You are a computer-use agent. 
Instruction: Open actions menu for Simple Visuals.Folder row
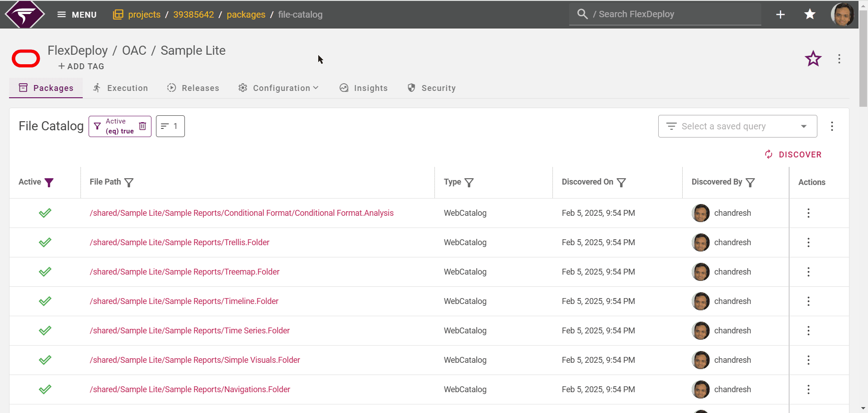coord(808,360)
